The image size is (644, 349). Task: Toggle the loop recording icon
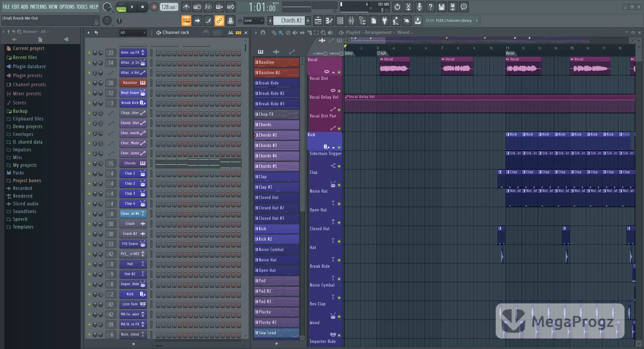[230, 7]
